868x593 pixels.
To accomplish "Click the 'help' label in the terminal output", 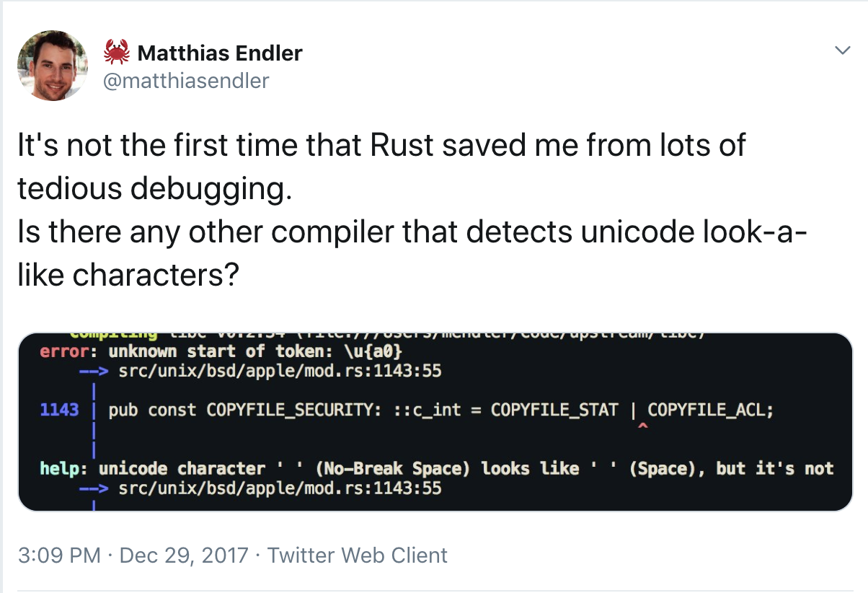I will click(x=59, y=469).
